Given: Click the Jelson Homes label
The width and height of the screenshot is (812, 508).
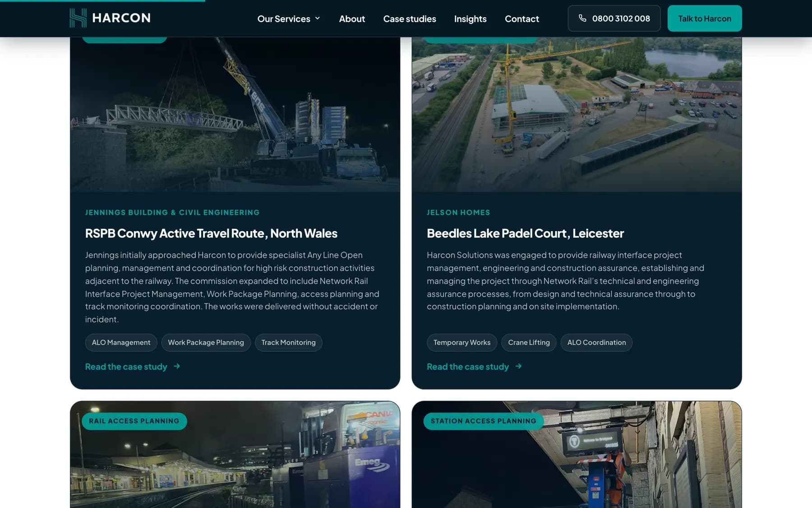Looking at the screenshot, I should click(x=458, y=212).
